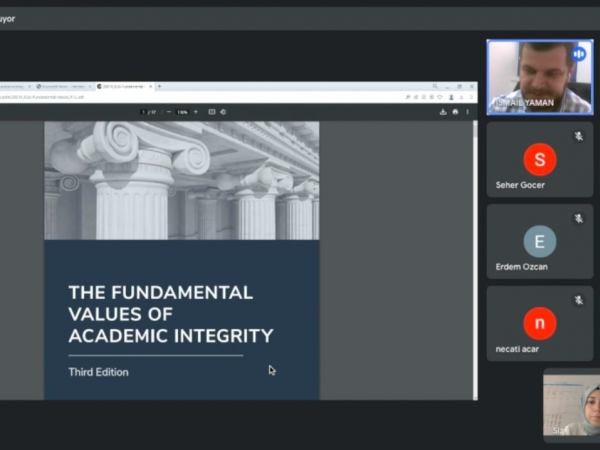The image size is (600, 450).
Task: Click the Erdem Ozcan name label
Action: click(522, 267)
